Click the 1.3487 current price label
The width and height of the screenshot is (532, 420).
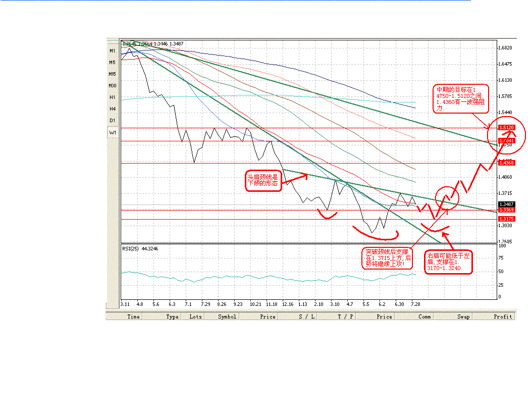click(x=507, y=204)
